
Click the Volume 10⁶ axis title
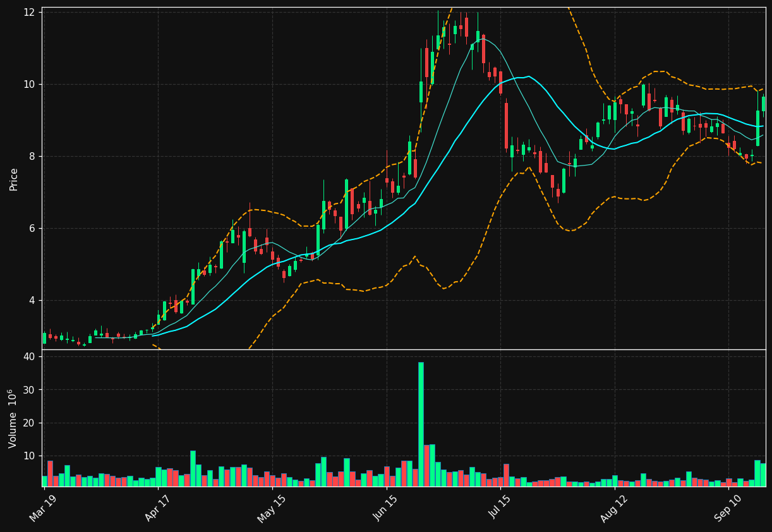coord(13,418)
